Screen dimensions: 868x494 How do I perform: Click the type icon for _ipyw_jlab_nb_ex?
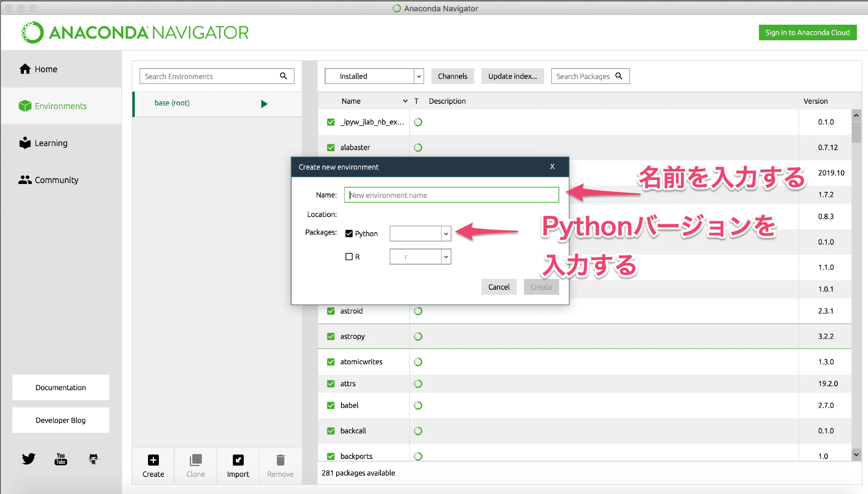(x=418, y=122)
